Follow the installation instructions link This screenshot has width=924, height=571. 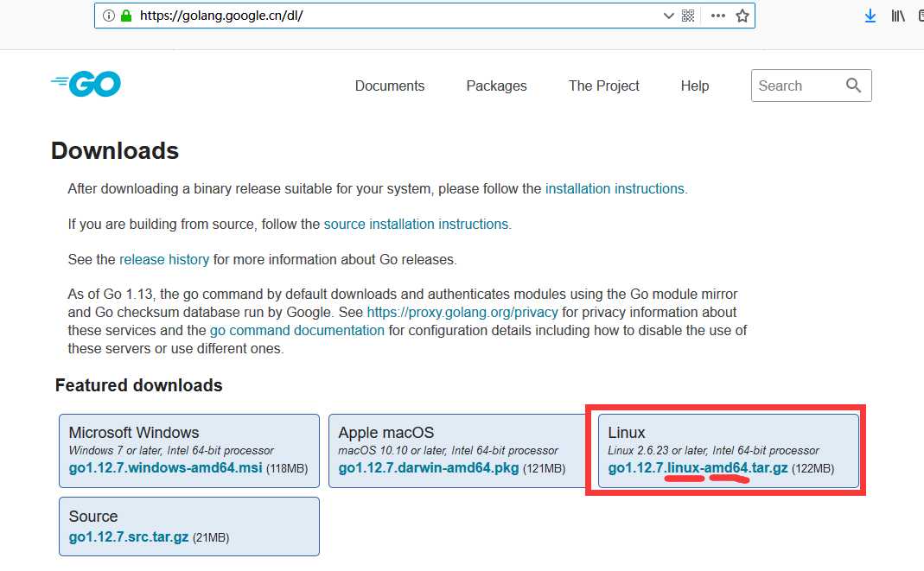615,189
